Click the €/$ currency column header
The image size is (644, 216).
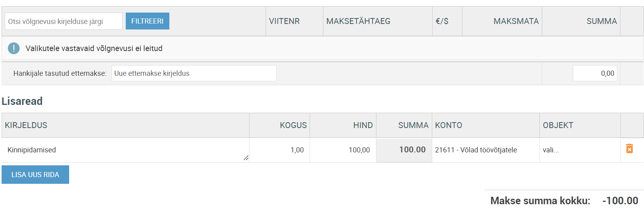point(442,21)
